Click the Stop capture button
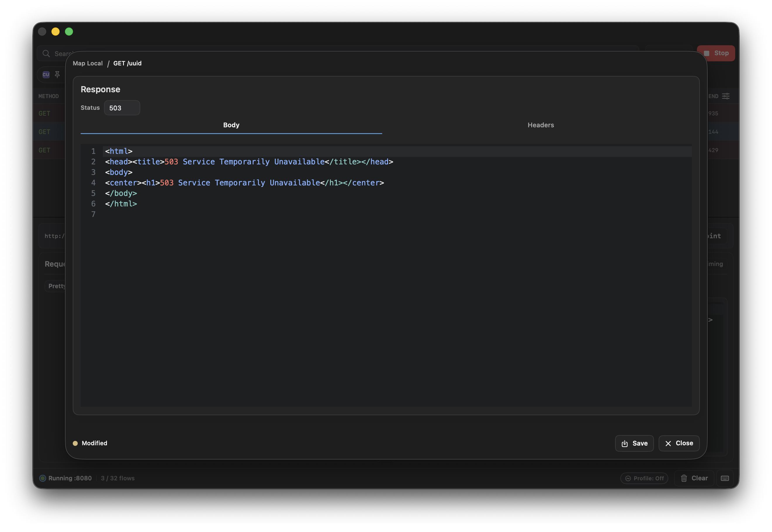This screenshot has width=772, height=532. pos(716,53)
